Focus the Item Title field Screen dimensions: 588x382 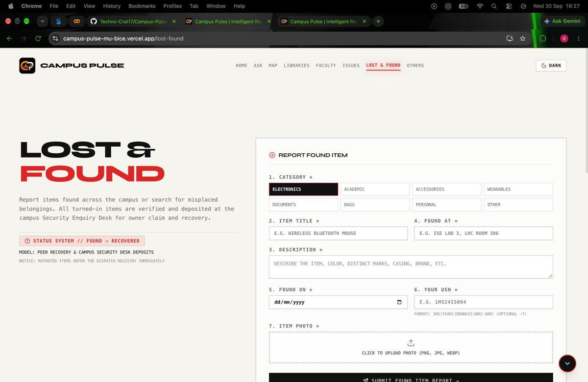(338, 234)
